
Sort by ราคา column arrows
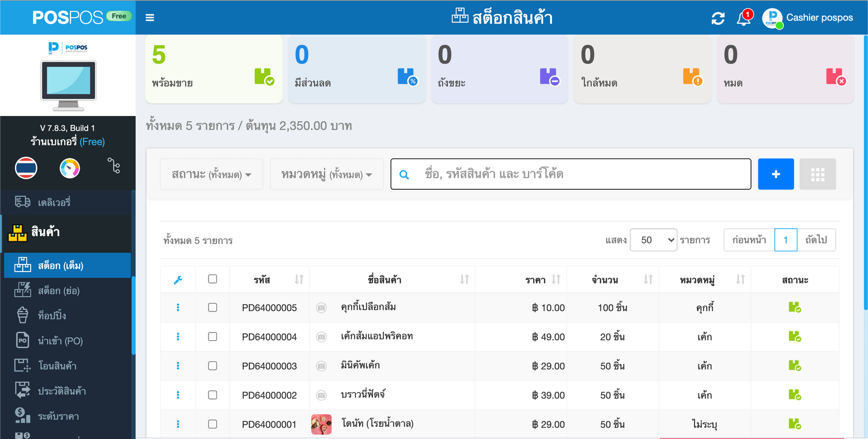click(x=556, y=279)
